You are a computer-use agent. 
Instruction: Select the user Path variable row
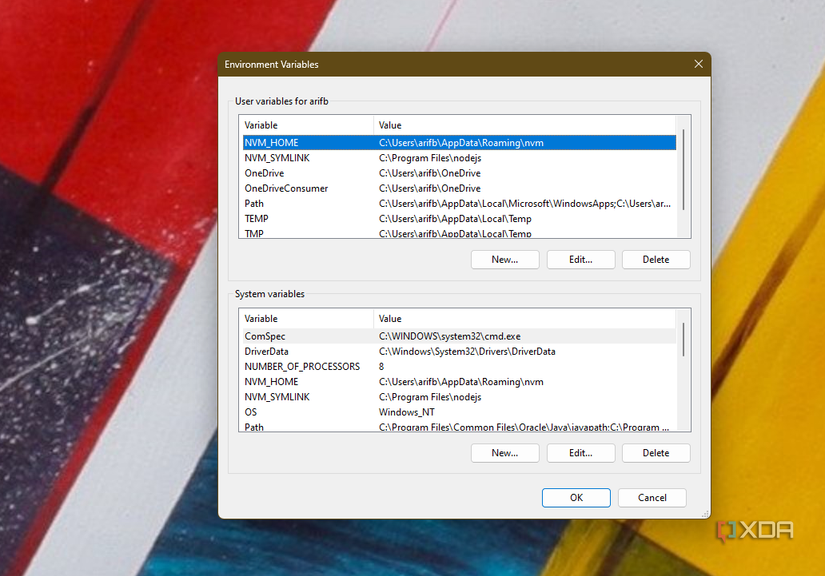[254, 203]
